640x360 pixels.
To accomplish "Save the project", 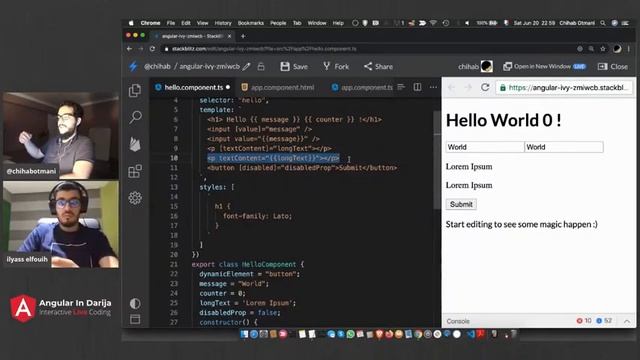I will click(x=294, y=67).
